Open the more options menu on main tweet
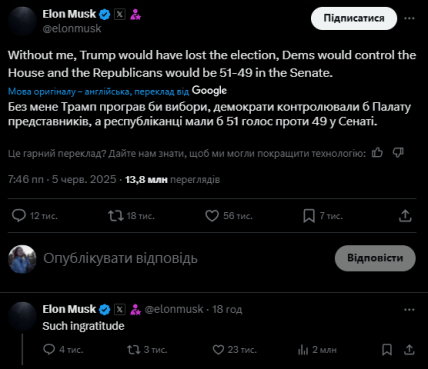The image size is (428, 369). tap(409, 18)
